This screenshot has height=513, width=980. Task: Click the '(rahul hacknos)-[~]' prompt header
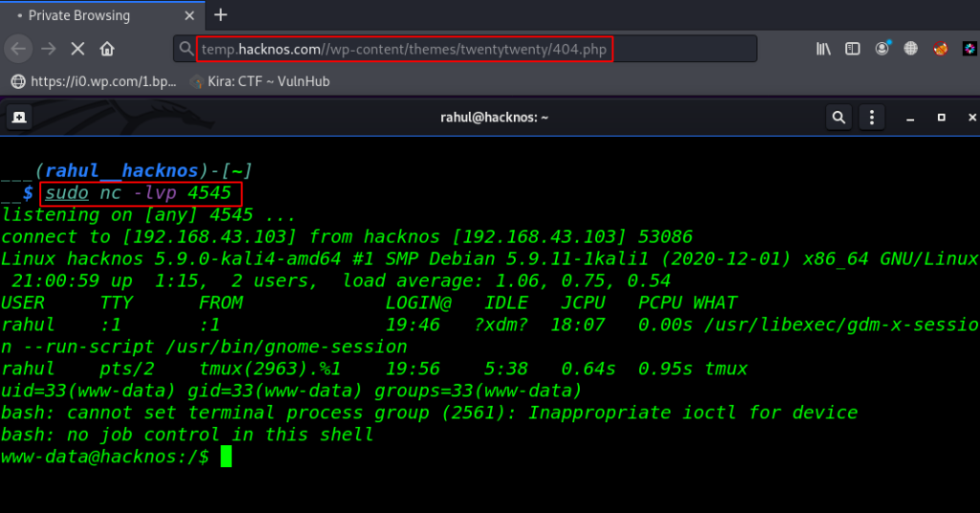coord(144,170)
